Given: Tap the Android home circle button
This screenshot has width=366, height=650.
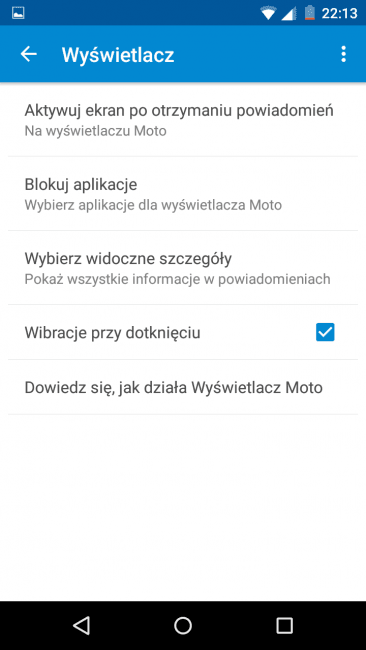Looking at the screenshot, I should (x=183, y=625).
